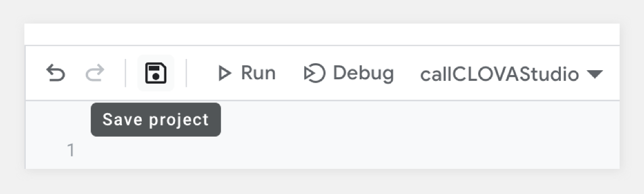Screen dimensions: 644x194
Task: Click the Debug label text
Action: pyautogui.click(x=363, y=73)
